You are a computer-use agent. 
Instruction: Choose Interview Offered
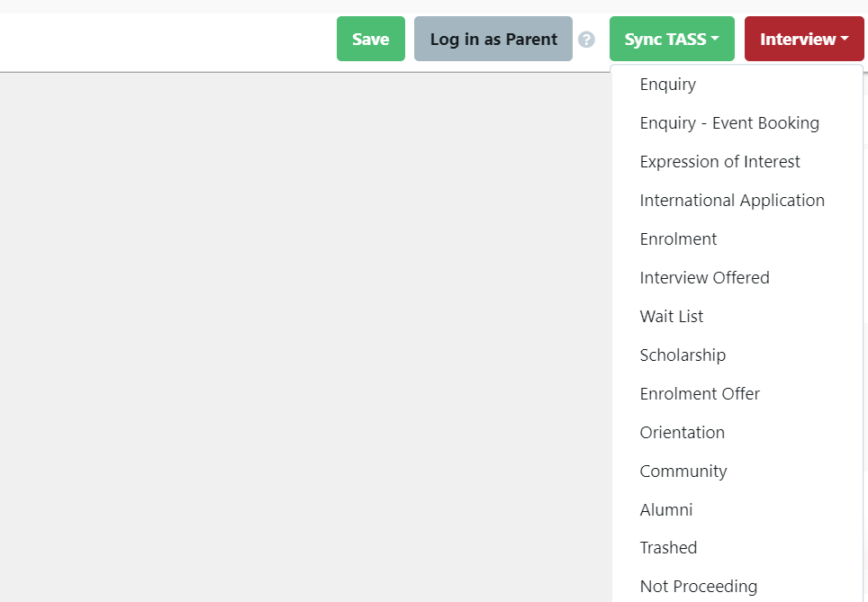pos(704,277)
